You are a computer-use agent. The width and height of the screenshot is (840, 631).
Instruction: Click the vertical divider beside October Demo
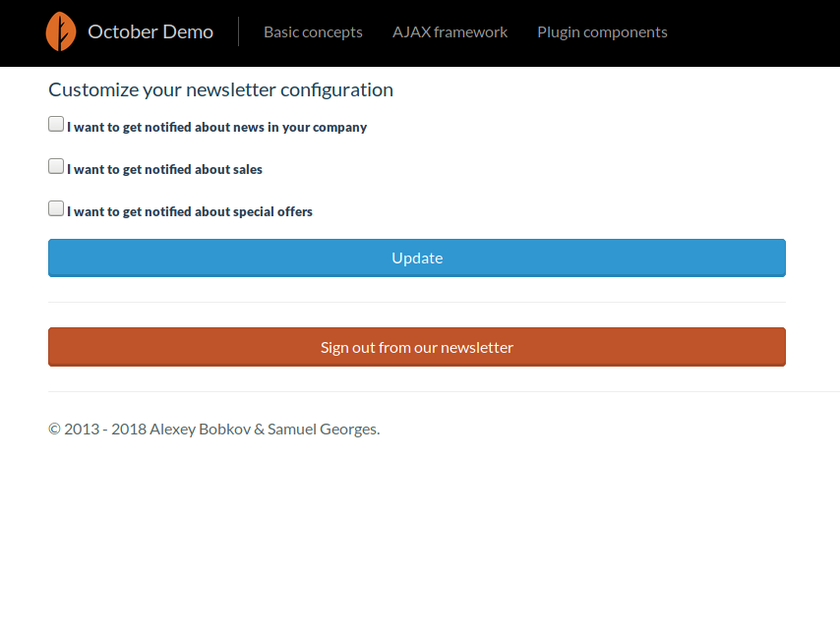pos(238,31)
